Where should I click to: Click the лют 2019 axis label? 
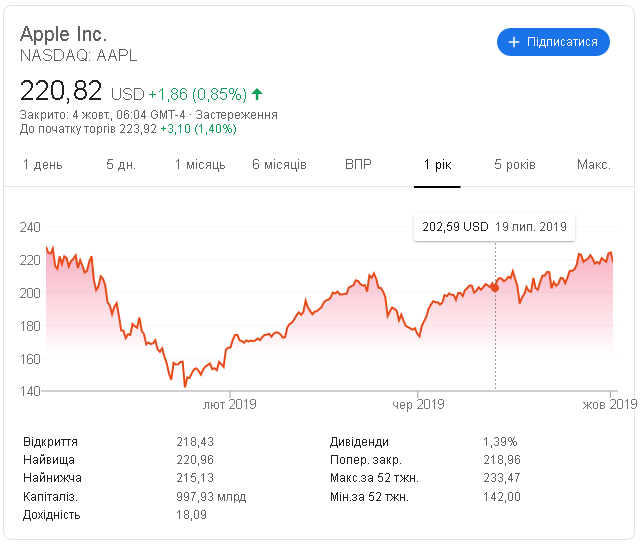click(x=230, y=404)
